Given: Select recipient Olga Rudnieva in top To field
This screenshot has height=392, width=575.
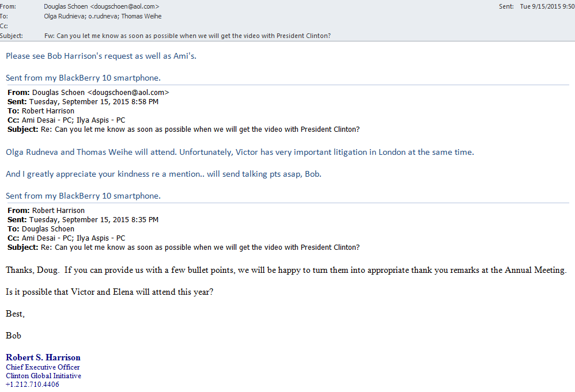Looking at the screenshot, I should pos(65,16).
